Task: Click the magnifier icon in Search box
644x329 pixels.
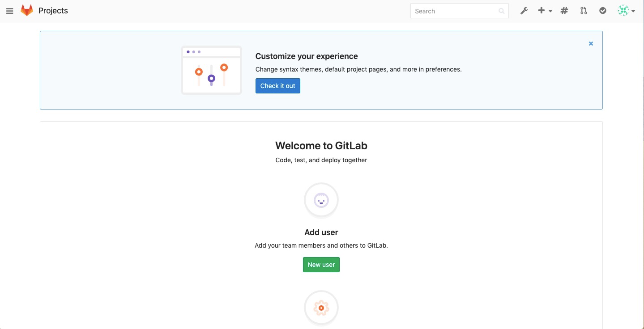Action: 502,11
